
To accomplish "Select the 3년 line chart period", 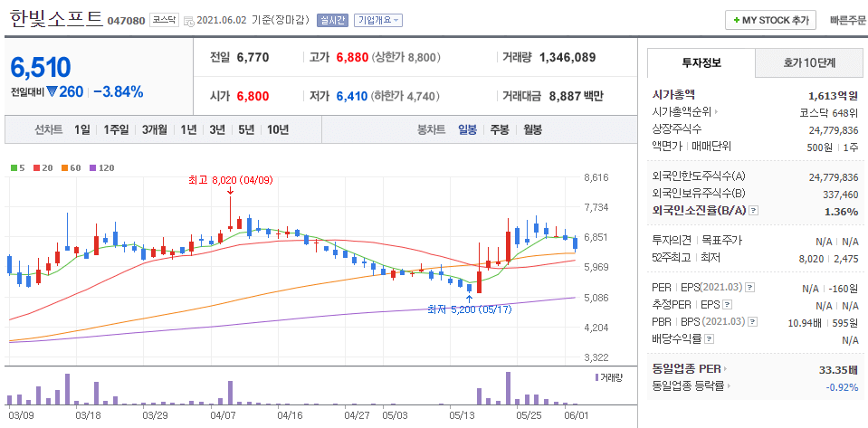I will [217, 130].
